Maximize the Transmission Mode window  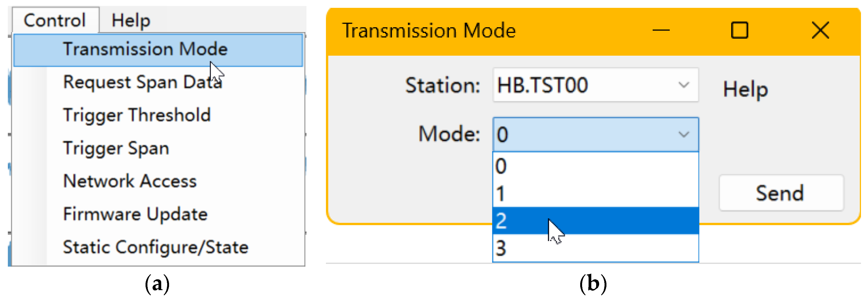click(x=739, y=30)
